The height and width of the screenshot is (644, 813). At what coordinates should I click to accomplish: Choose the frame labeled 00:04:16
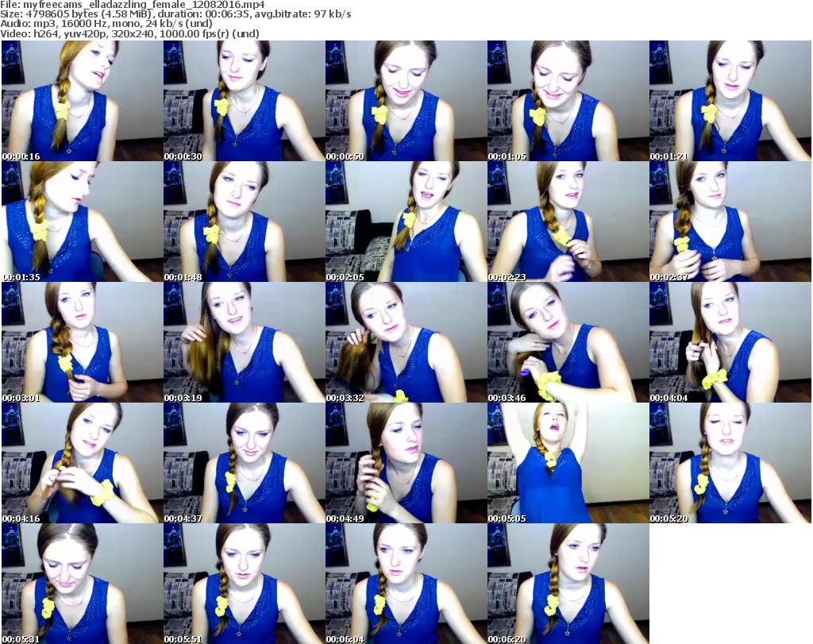pyautogui.click(x=82, y=463)
